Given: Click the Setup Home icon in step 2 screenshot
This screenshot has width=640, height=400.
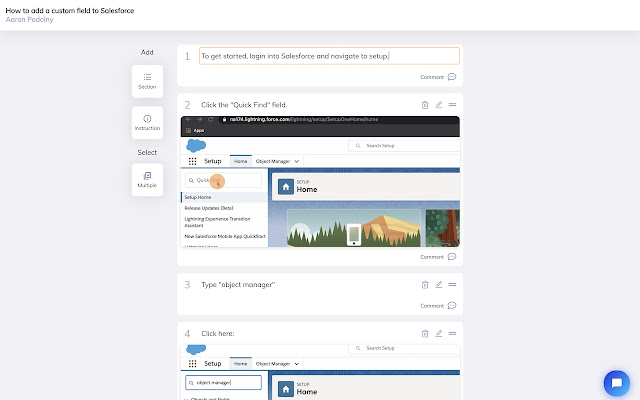Looking at the screenshot, I should [x=286, y=187].
